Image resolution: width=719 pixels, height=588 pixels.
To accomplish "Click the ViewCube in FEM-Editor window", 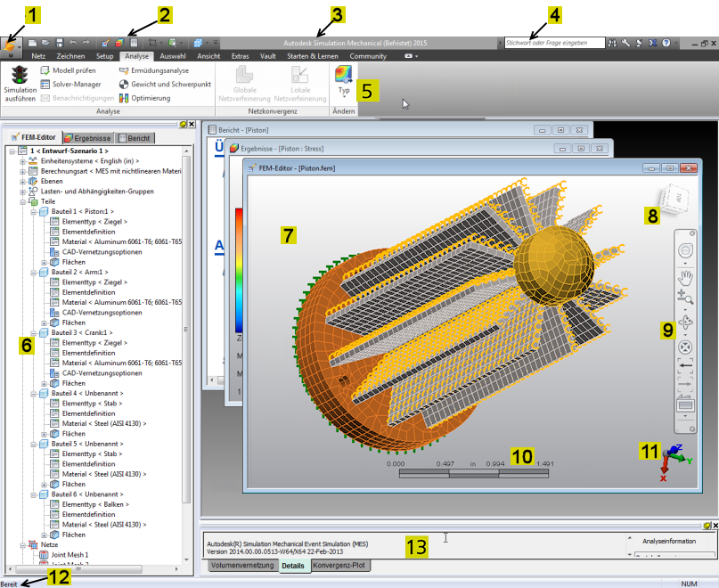I will coord(674,199).
